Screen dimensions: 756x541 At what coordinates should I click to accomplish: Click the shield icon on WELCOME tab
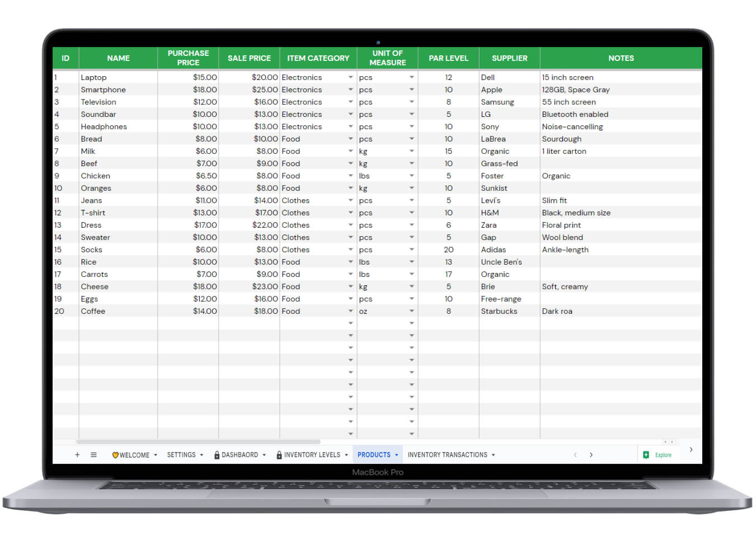[x=115, y=455]
